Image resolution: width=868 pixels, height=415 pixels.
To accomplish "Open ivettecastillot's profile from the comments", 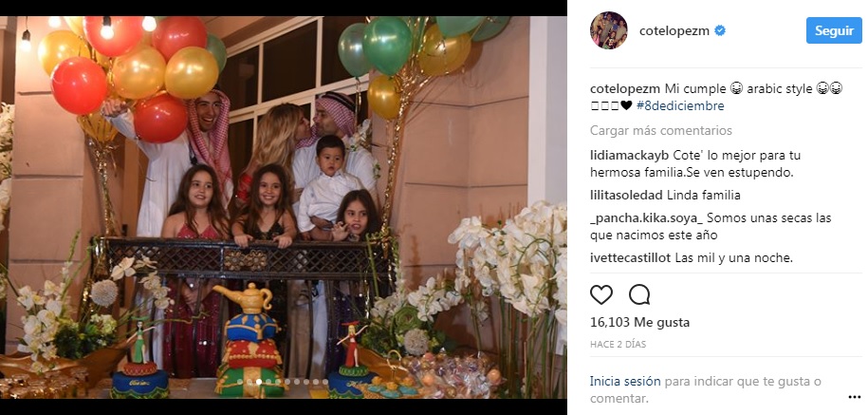I will [x=631, y=258].
